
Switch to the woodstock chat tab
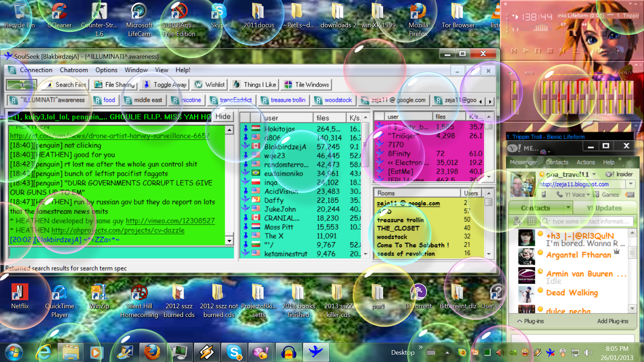pos(334,100)
